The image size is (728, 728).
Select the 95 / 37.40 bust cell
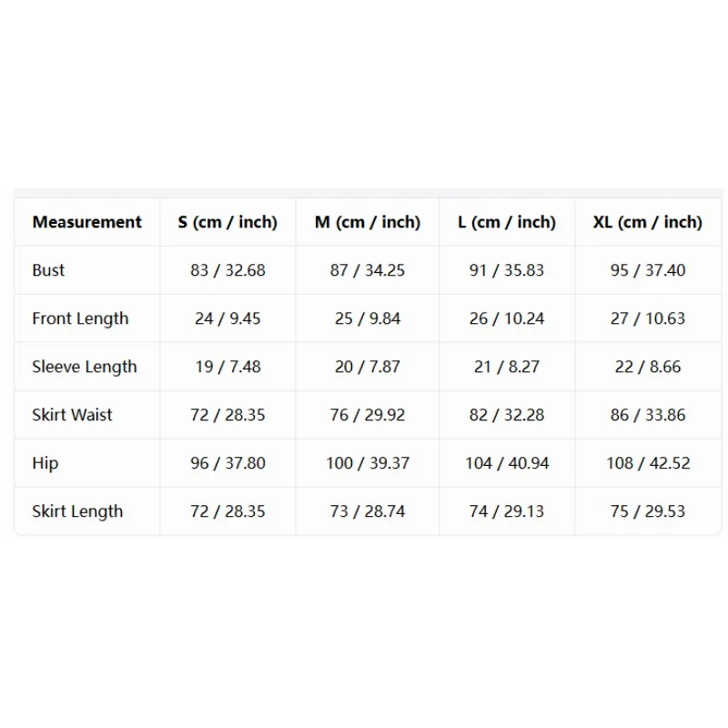tap(648, 270)
